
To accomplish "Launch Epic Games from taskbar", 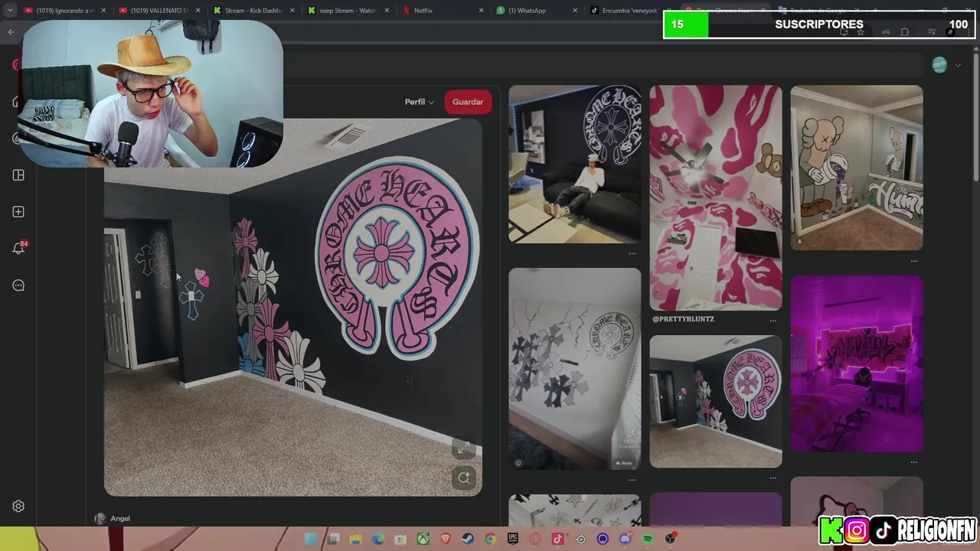I will pos(513,539).
